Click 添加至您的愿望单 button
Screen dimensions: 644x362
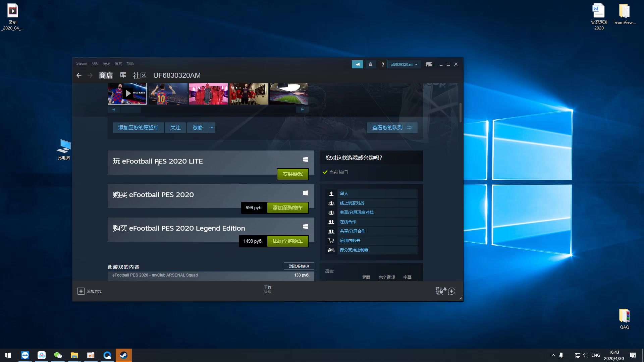coord(138,128)
